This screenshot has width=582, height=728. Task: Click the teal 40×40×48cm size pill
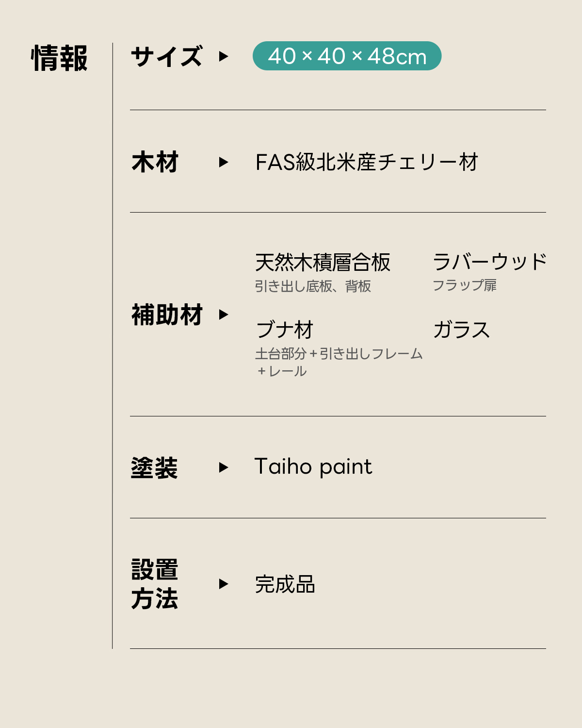coord(347,56)
